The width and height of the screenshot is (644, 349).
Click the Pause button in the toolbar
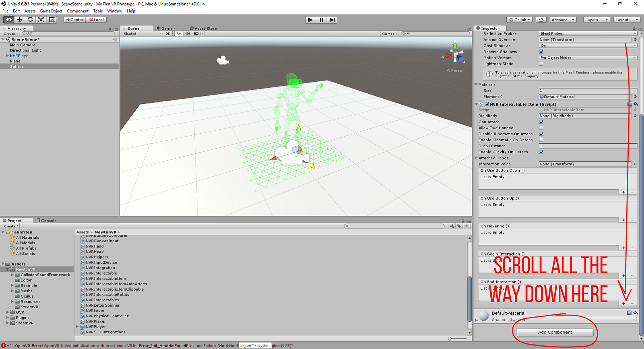(x=321, y=20)
